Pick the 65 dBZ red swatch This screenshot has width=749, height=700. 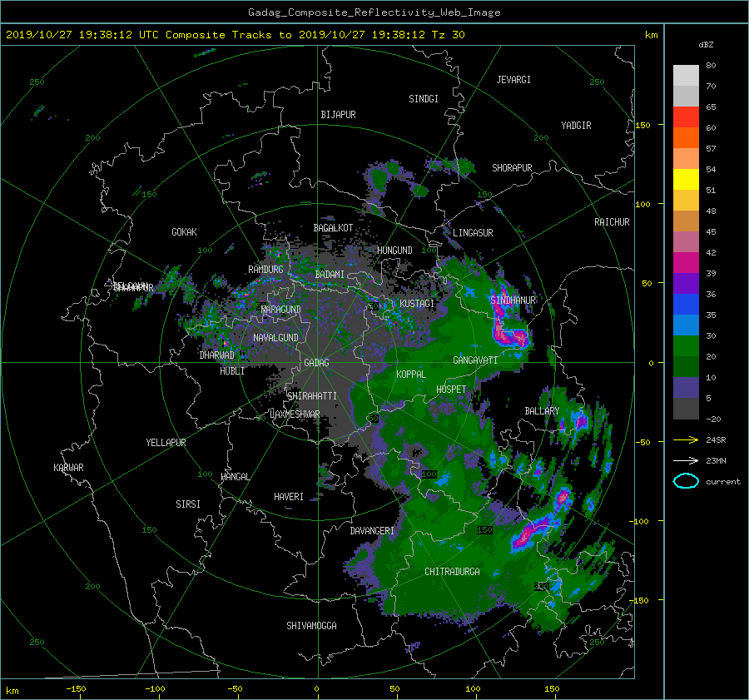tap(686, 117)
